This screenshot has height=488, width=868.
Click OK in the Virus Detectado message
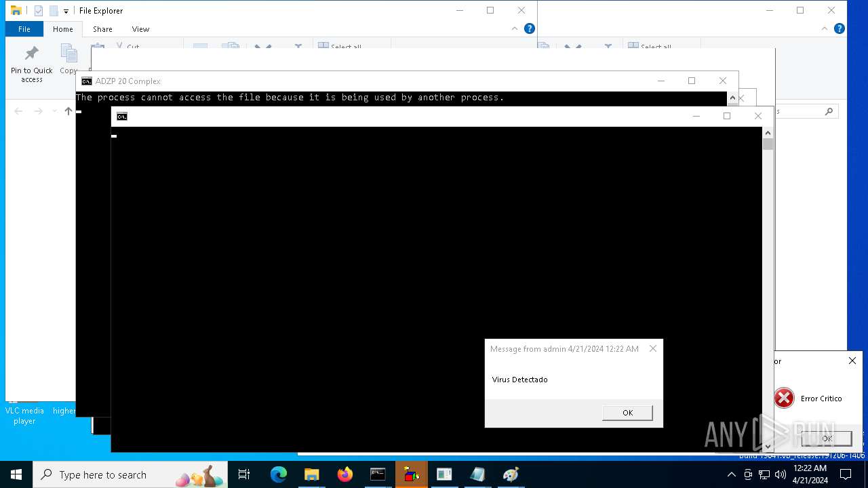pyautogui.click(x=627, y=413)
